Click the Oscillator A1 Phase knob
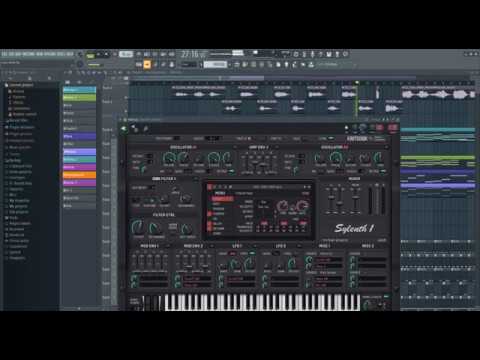The height and width of the screenshot is (360, 480). 183,158
